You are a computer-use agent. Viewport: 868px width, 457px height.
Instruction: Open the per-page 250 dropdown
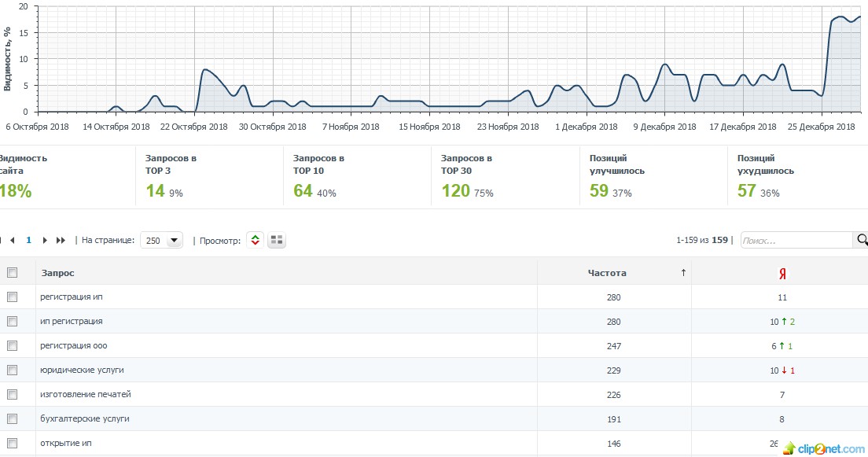coord(162,241)
